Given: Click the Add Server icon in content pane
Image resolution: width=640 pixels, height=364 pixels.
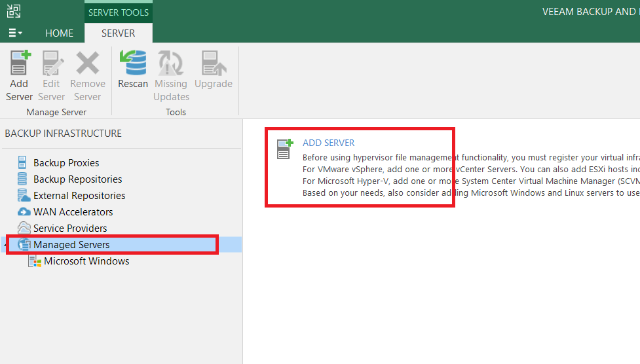Looking at the screenshot, I should [x=284, y=149].
